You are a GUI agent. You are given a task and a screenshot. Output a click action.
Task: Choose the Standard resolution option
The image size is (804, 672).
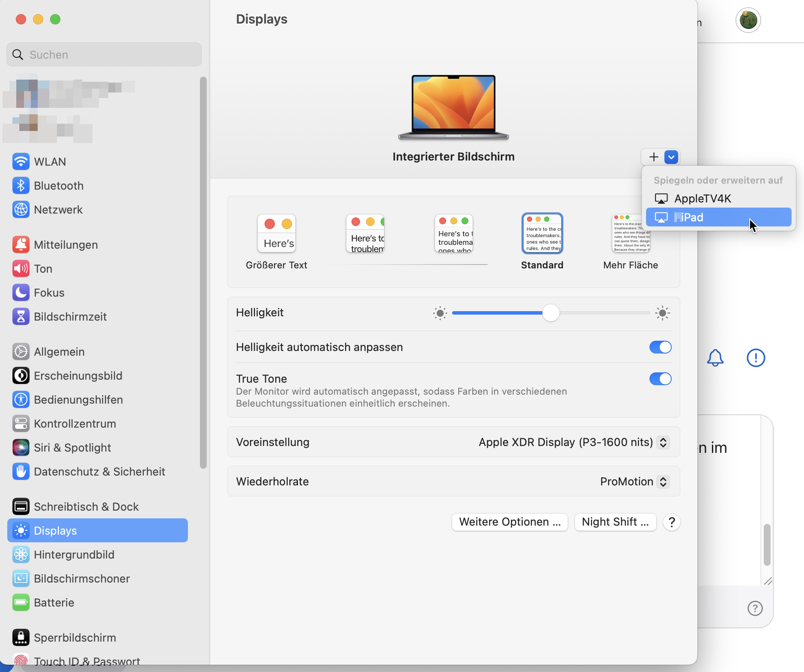click(x=542, y=234)
